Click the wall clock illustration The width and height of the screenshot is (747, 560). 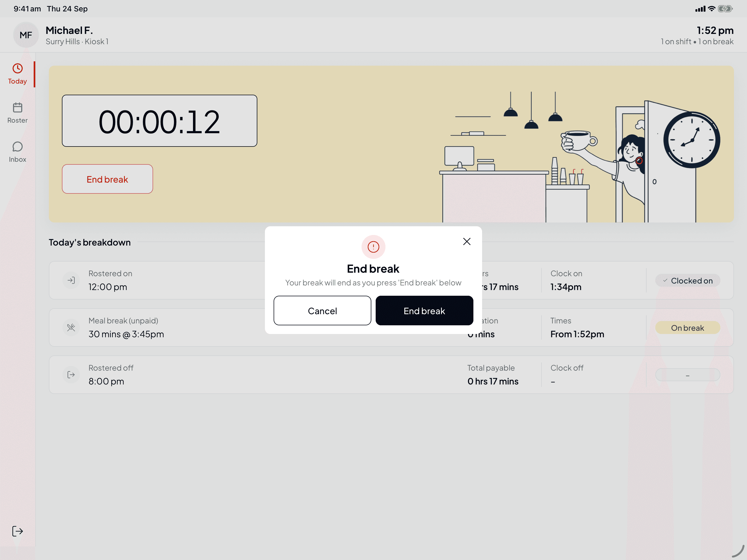pos(691,140)
